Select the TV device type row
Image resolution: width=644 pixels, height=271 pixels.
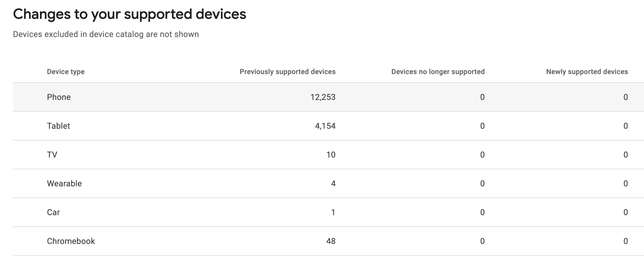(328, 155)
